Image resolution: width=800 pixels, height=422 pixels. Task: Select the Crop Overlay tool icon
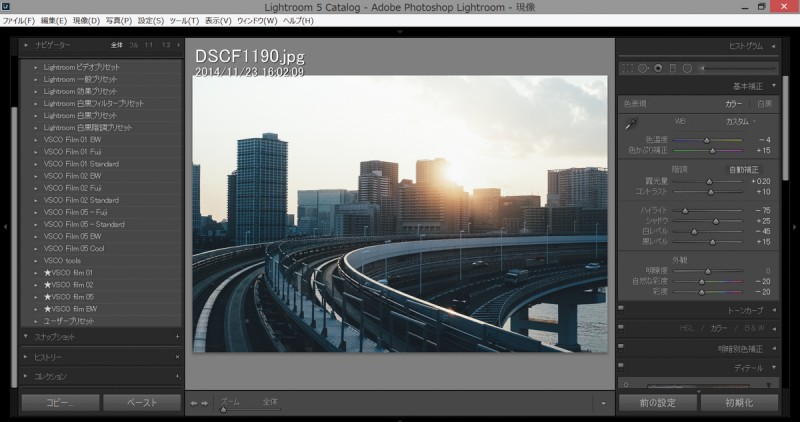(x=628, y=68)
